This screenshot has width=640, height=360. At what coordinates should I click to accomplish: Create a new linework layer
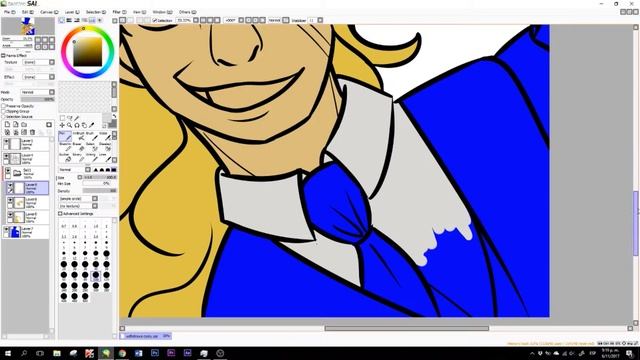pyautogui.click(x=16, y=124)
